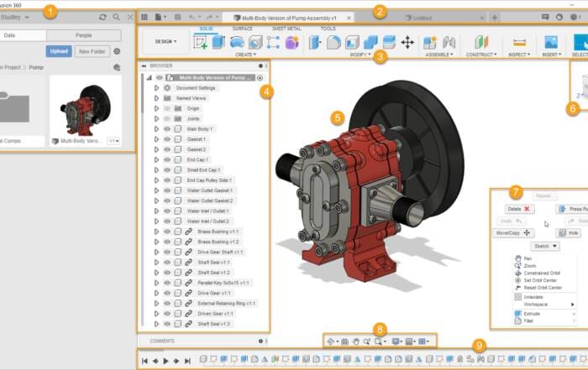Switch to the SHEET METAL tab
This screenshot has width=588, height=370.
click(x=286, y=29)
